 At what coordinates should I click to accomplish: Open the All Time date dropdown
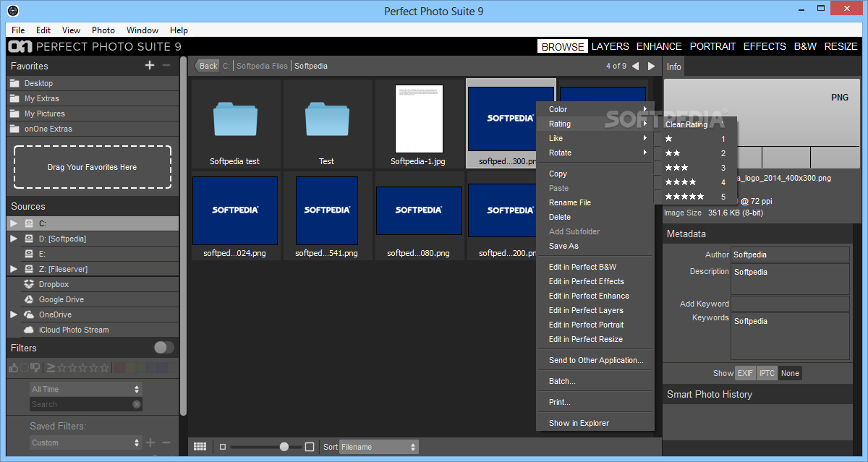point(85,389)
